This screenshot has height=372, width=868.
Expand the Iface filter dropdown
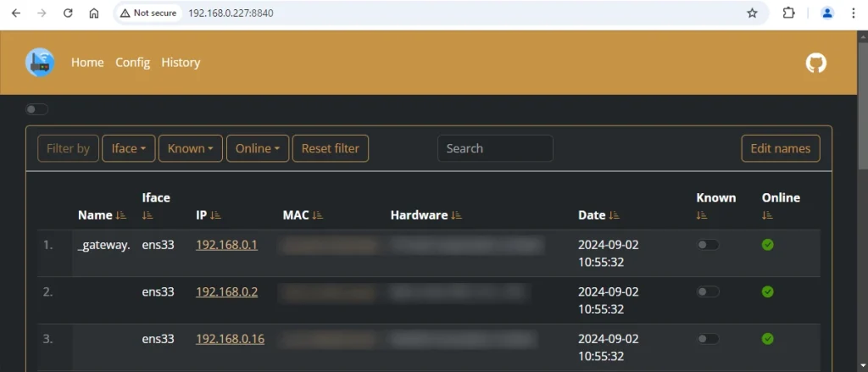click(129, 148)
